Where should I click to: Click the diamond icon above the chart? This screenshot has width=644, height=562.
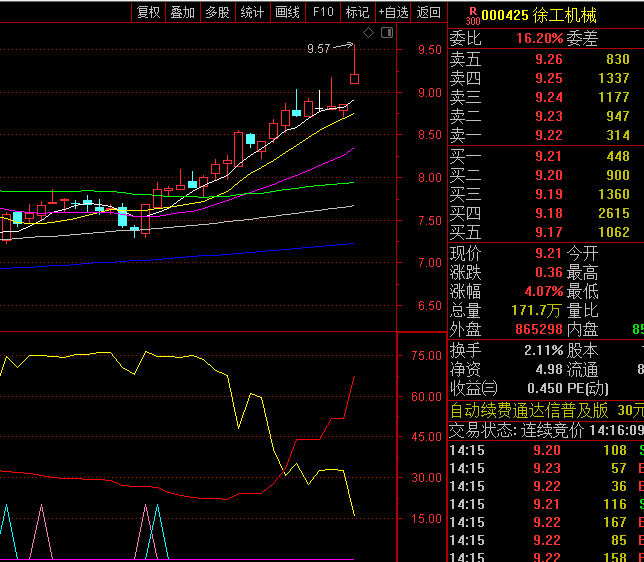coord(368,33)
